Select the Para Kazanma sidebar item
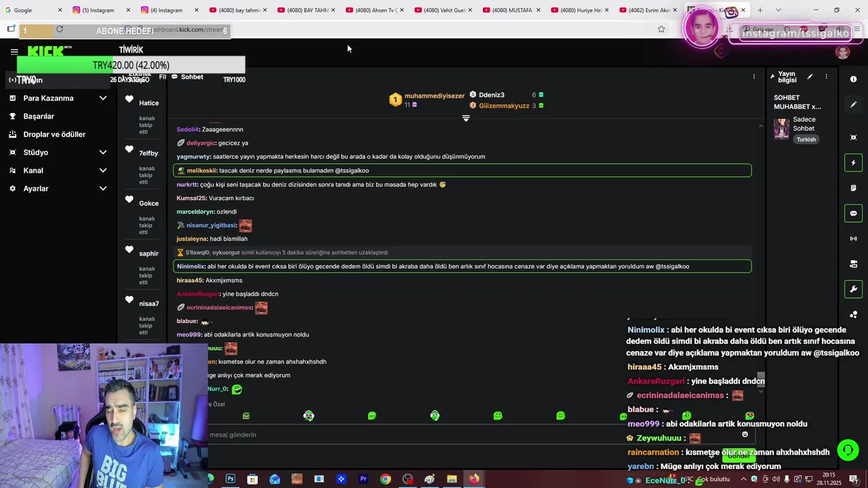Screen dimensions: 868x488 click(x=48, y=98)
